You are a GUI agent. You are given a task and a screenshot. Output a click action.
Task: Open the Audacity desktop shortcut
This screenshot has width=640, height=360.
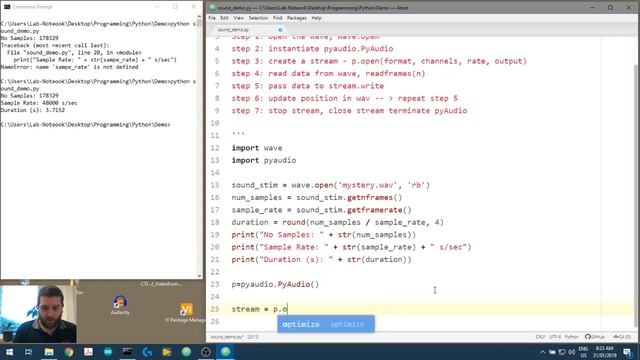tap(120, 305)
